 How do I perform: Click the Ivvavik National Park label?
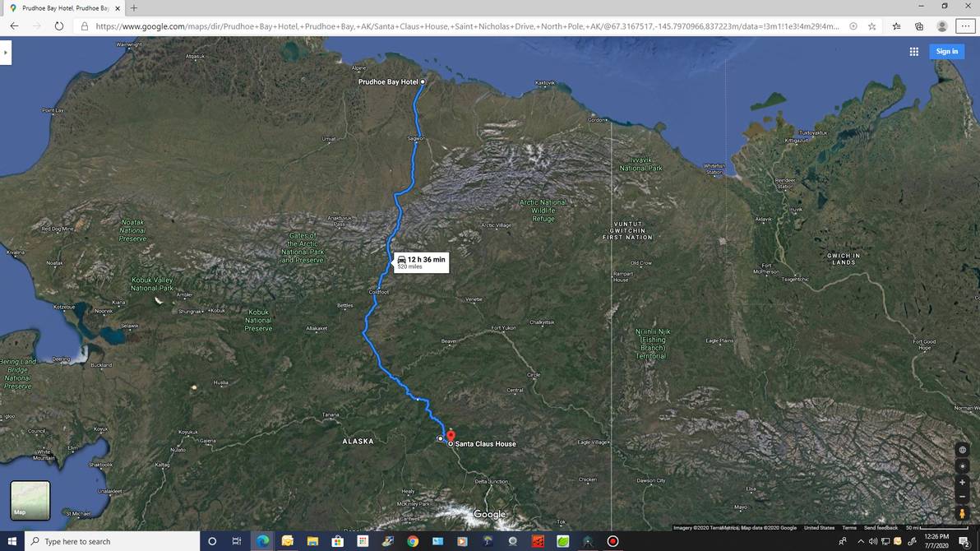[640, 164]
